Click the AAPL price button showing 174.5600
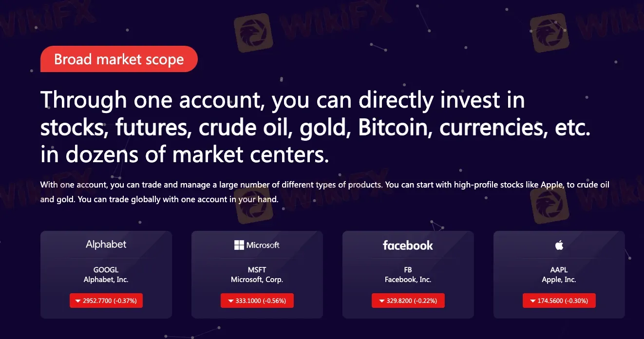This screenshot has height=339, width=644. [x=559, y=301]
